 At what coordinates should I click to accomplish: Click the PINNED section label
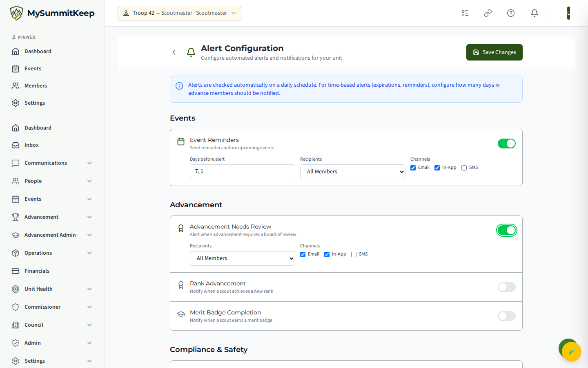[x=27, y=37]
